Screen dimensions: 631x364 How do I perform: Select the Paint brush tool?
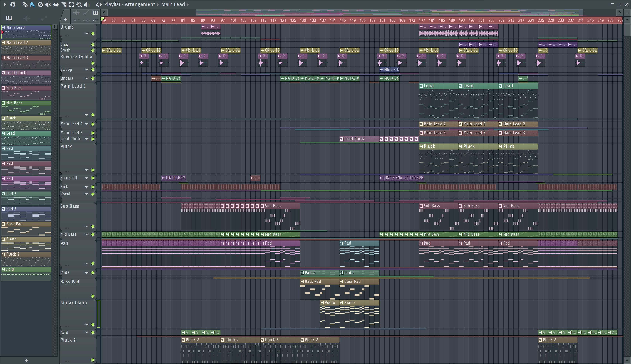32,4
